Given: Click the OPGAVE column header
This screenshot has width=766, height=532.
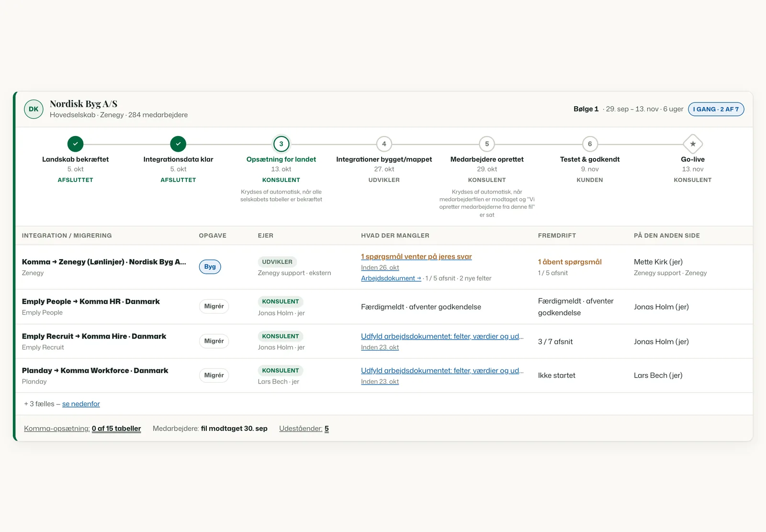Looking at the screenshot, I should click(x=213, y=236).
